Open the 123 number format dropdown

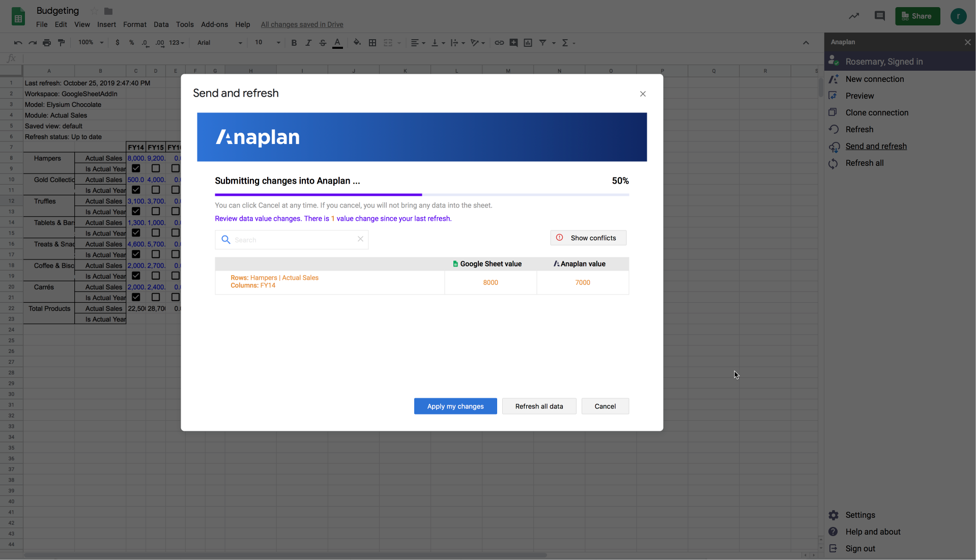click(175, 43)
